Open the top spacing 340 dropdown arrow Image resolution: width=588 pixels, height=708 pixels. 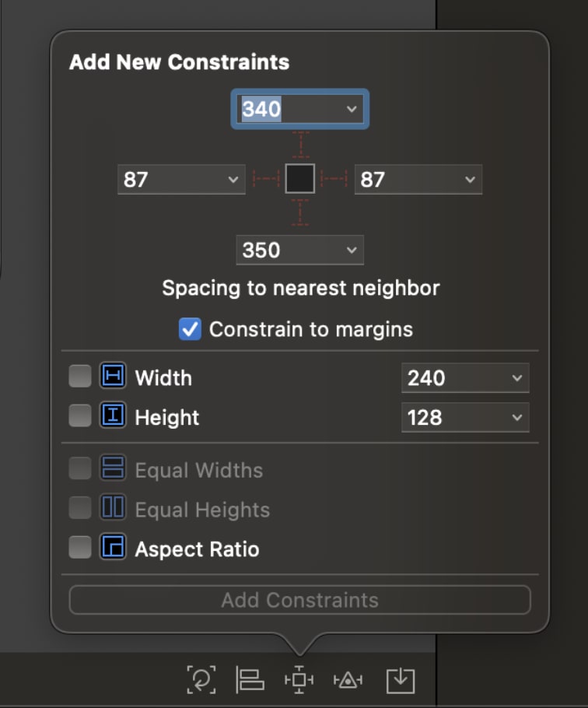352,109
